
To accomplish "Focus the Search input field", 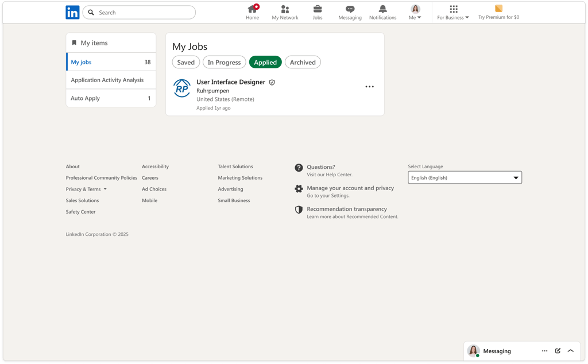I will (139, 13).
